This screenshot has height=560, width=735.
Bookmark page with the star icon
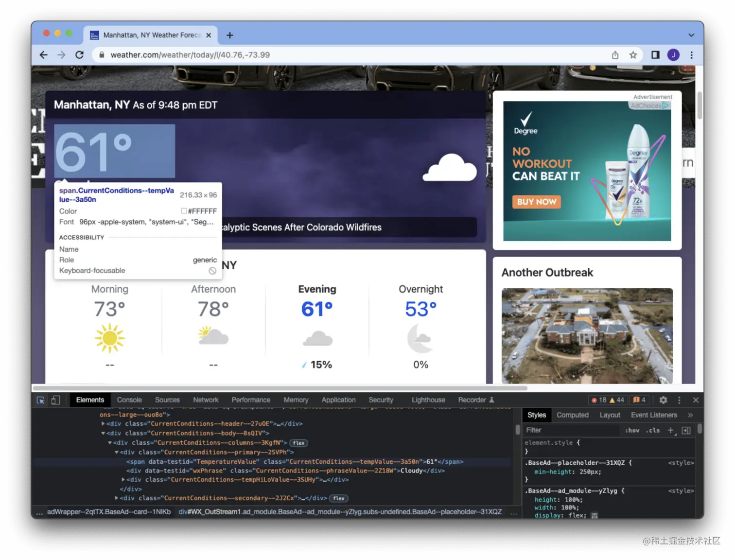tap(633, 55)
